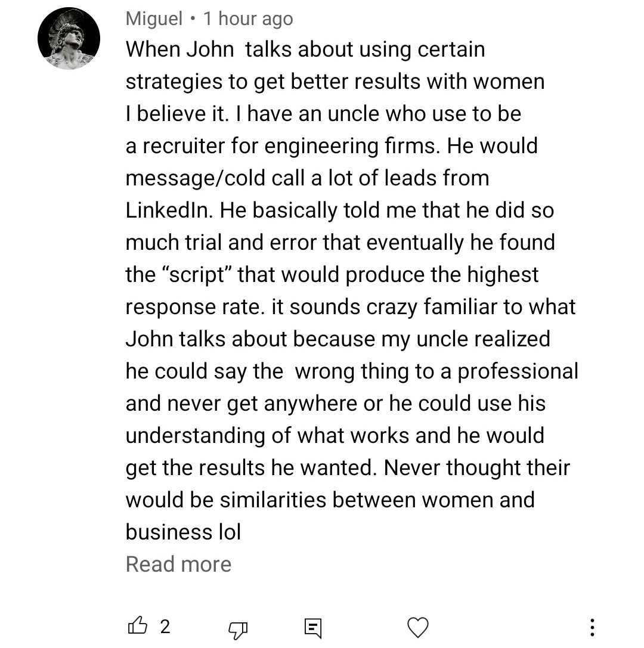Click "business lol" at the comment's end
This screenshot has width=644, height=648.
pos(183,532)
